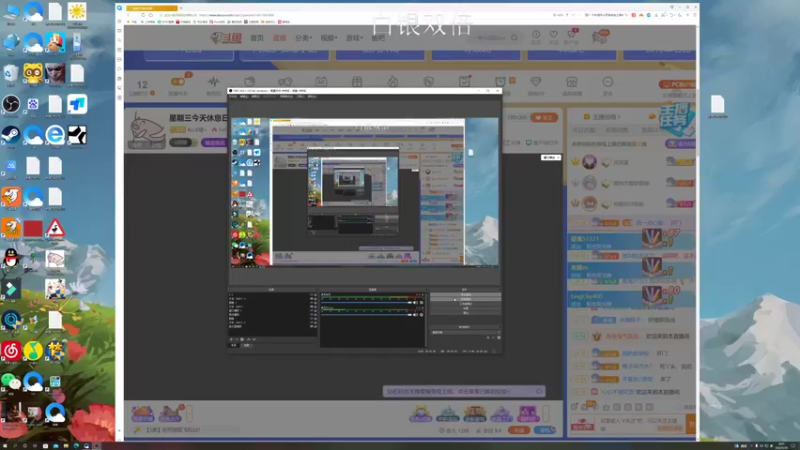Image resolution: width=800 pixels, height=450 pixels.
Task: Open Settings button in OBS controls
Action: (x=465, y=308)
